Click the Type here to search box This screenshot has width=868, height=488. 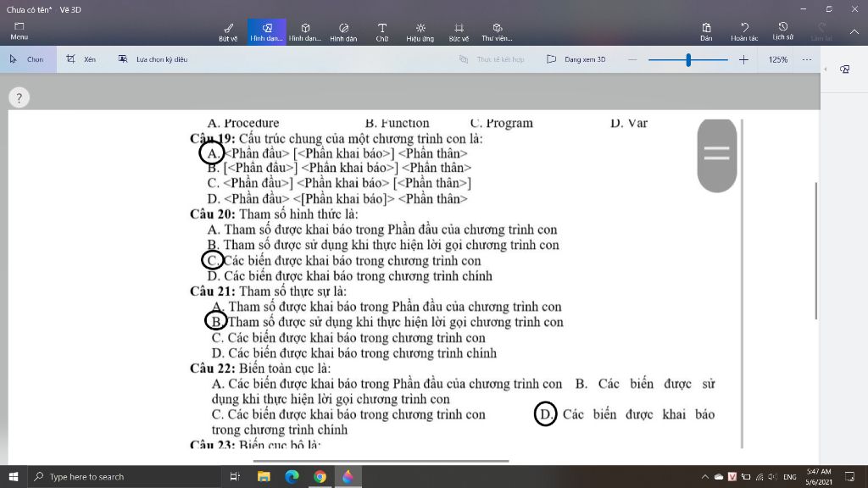pyautogui.click(x=125, y=476)
